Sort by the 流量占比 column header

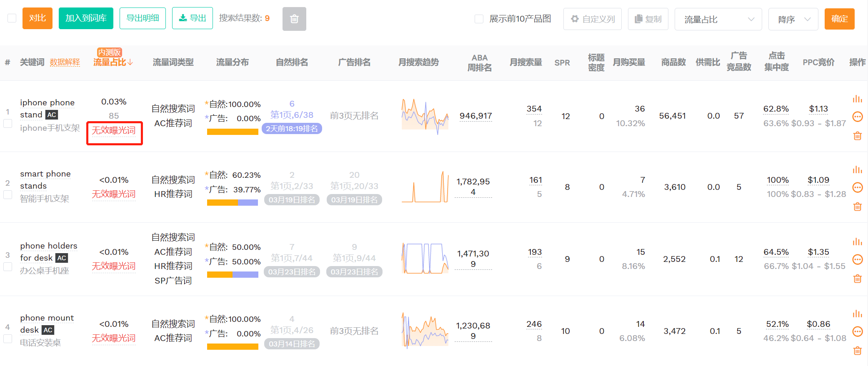pyautogui.click(x=113, y=62)
